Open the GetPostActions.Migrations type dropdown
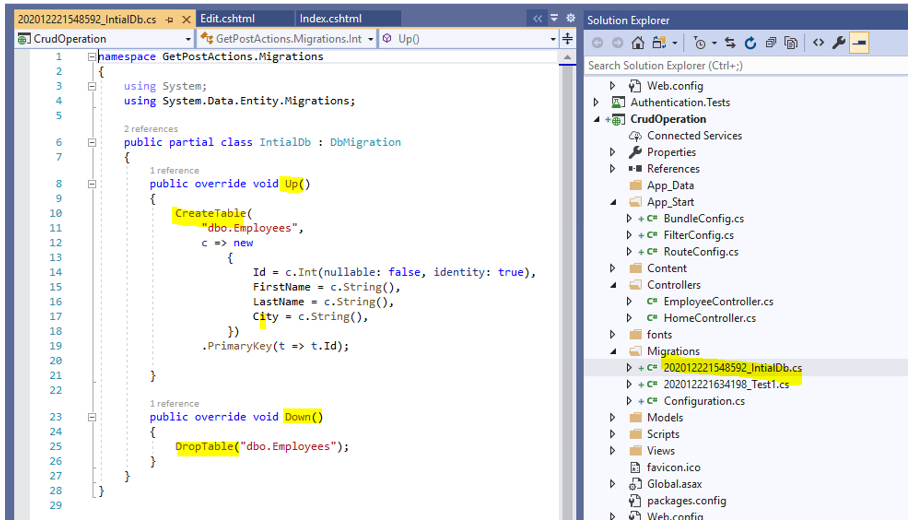This screenshot has width=914, height=527. tap(371, 39)
